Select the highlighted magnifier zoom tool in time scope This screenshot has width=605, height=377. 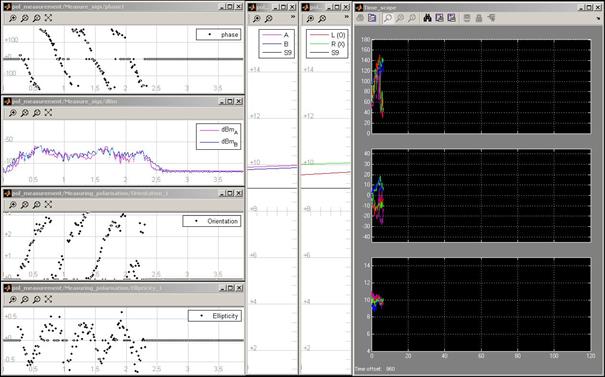coord(388,18)
